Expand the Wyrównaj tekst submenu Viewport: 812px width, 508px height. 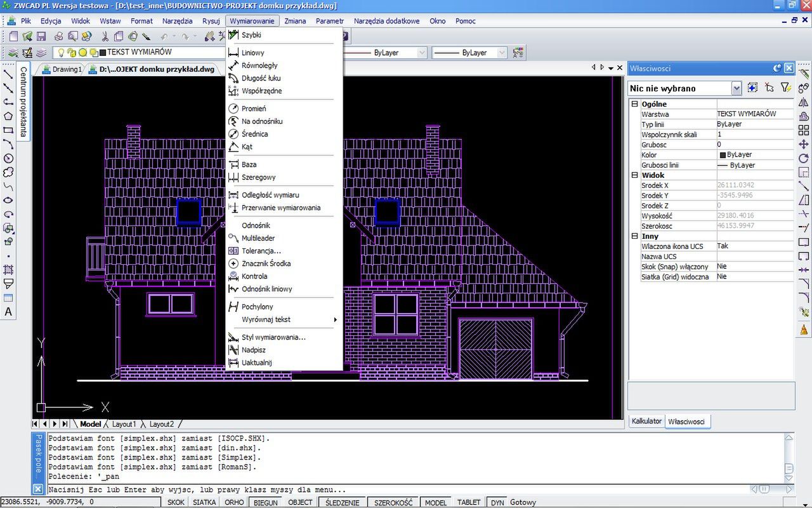click(284, 319)
